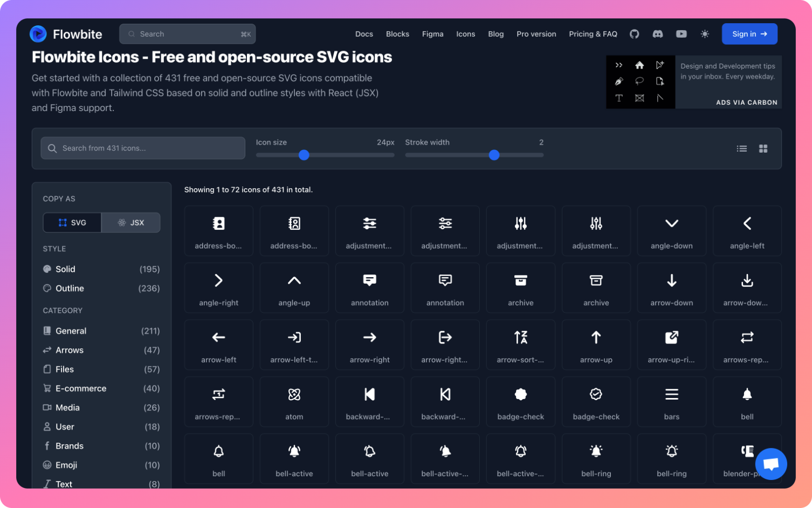Image resolution: width=812 pixels, height=508 pixels.
Task: Click the Sign in button
Action: [749, 34]
